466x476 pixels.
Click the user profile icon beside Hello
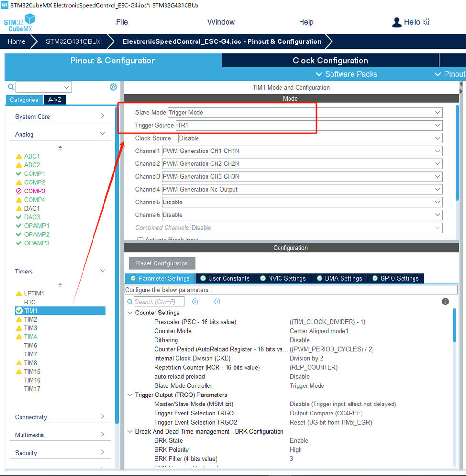(x=397, y=22)
